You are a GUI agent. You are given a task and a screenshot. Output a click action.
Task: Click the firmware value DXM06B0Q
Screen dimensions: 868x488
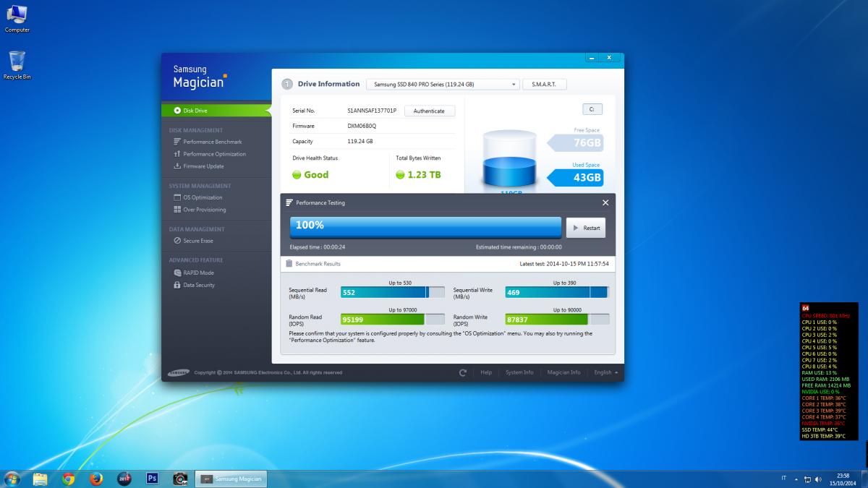362,126
